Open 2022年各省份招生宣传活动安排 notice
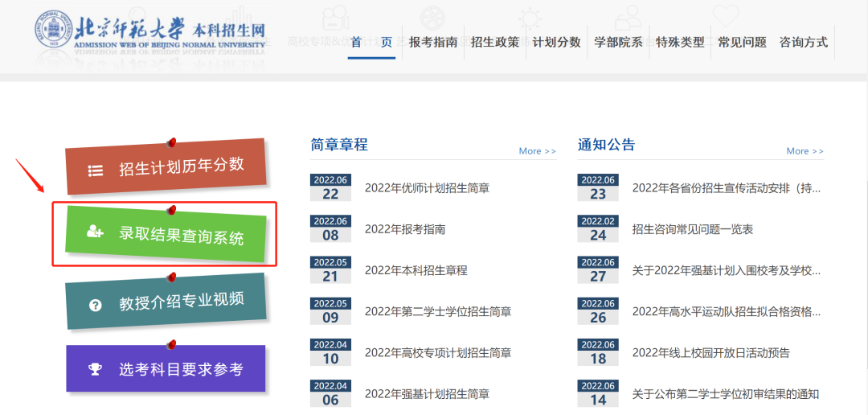The image size is (868, 415). 727,188
